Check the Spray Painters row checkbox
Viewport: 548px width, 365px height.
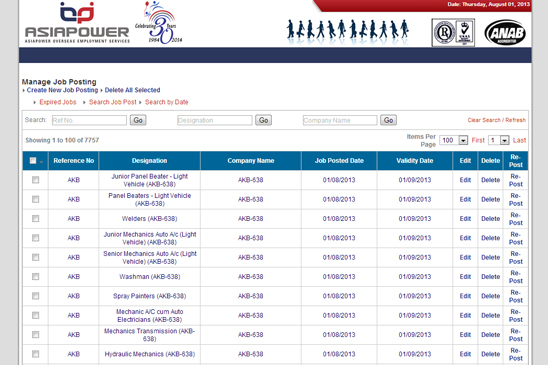click(35, 296)
